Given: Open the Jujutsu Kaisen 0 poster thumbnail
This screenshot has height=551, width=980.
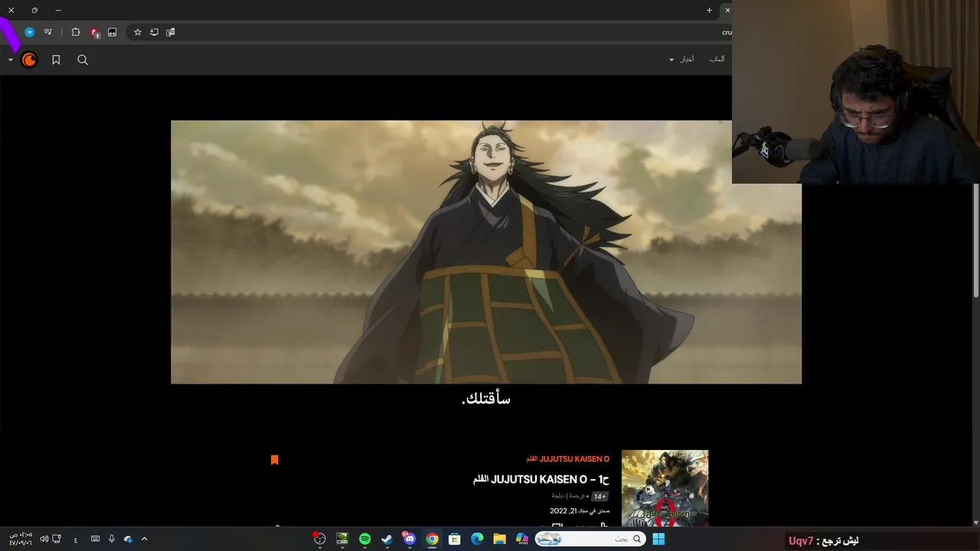Looking at the screenshot, I should pos(665,488).
